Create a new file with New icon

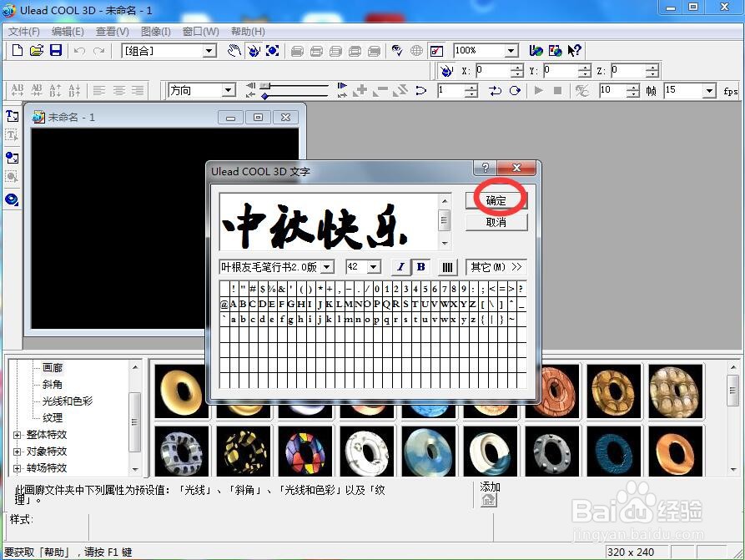pyautogui.click(x=18, y=50)
